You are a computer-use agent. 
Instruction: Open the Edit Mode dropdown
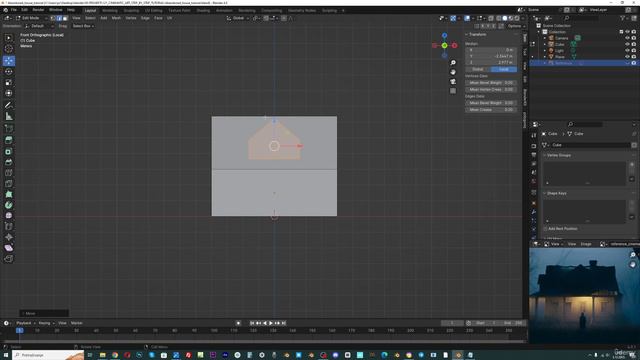(x=32, y=18)
